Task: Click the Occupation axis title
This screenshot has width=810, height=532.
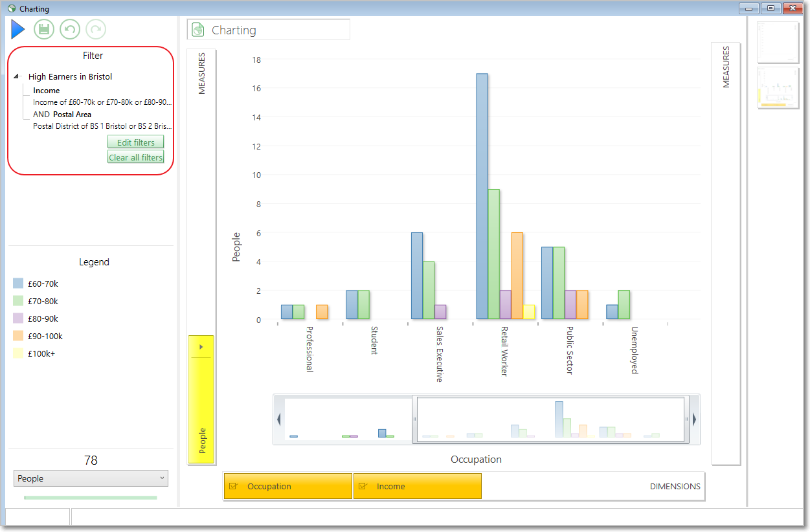Action: pos(476,460)
